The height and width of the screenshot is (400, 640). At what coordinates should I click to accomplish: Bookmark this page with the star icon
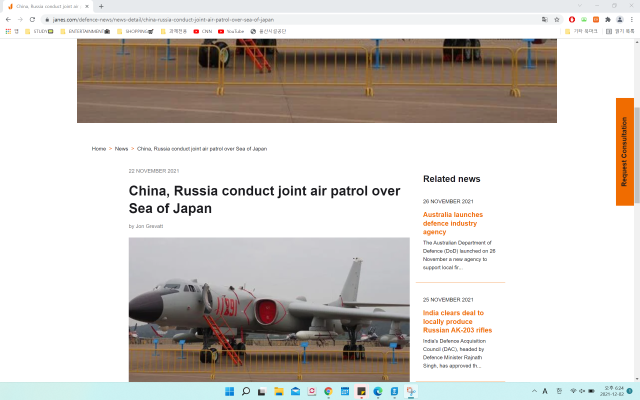tap(556, 19)
